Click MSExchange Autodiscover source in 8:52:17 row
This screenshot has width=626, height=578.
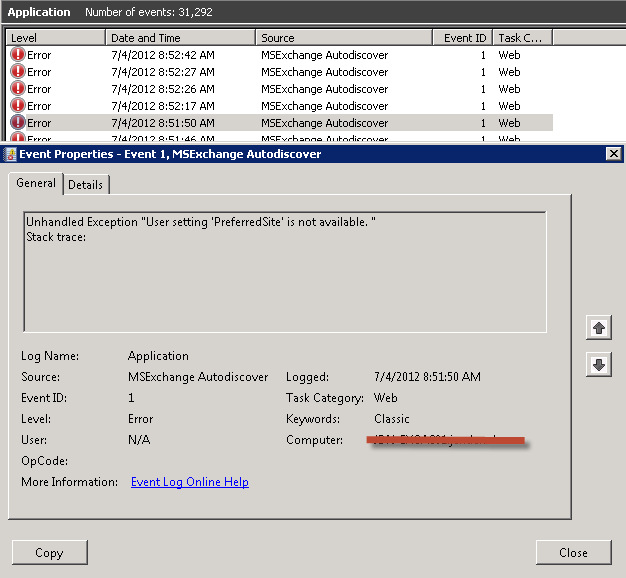coord(325,106)
